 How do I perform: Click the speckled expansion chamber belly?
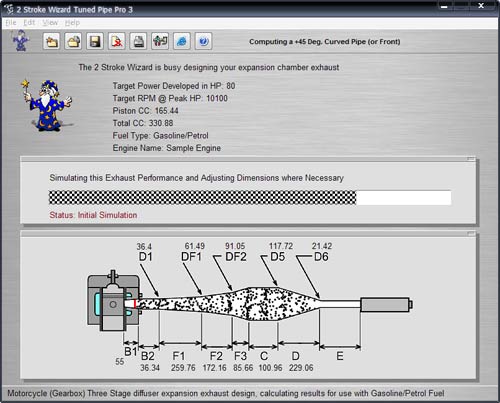(x=263, y=304)
